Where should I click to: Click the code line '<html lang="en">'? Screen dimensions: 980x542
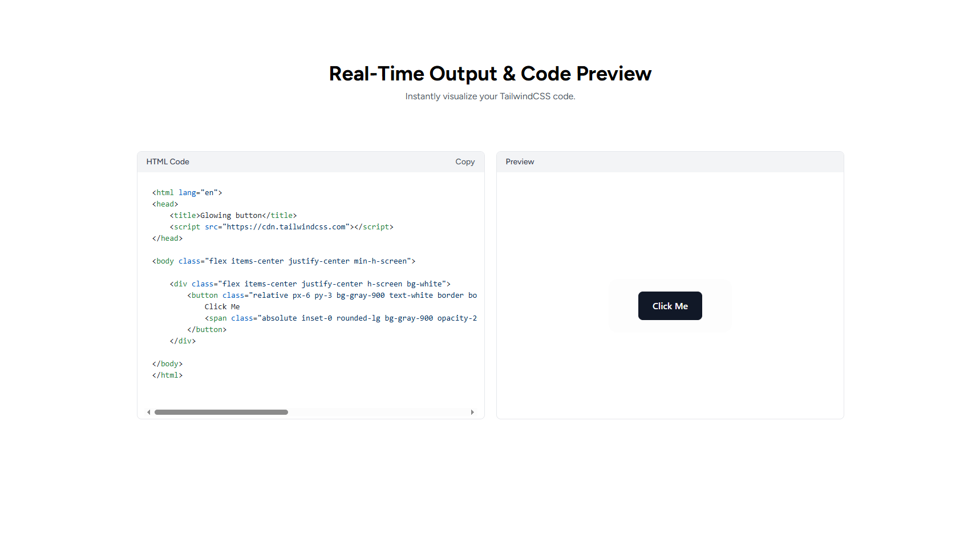click(187, 193)
